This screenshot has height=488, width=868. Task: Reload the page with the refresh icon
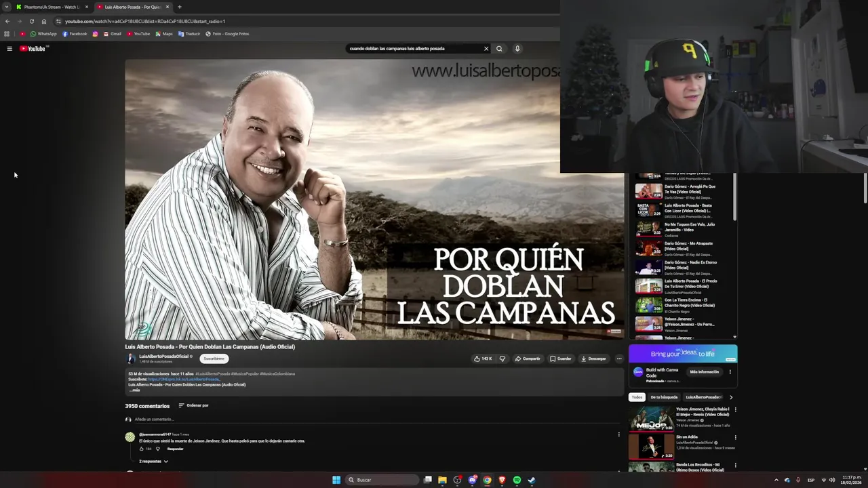[31, 21]
